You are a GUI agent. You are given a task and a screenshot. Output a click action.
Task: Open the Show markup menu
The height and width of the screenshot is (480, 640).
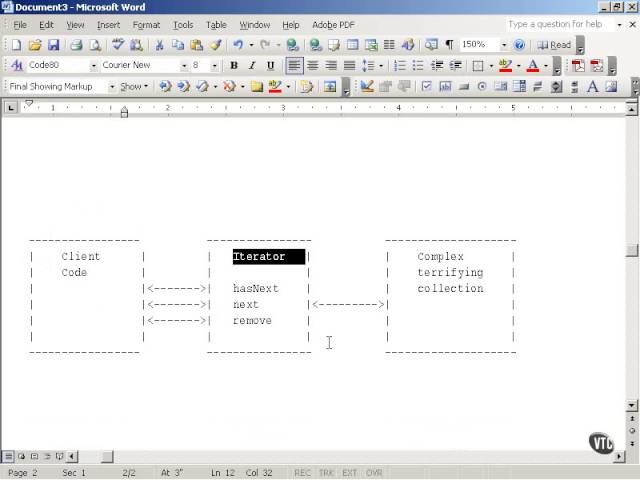pyautogui.click(x=134, y=87)
